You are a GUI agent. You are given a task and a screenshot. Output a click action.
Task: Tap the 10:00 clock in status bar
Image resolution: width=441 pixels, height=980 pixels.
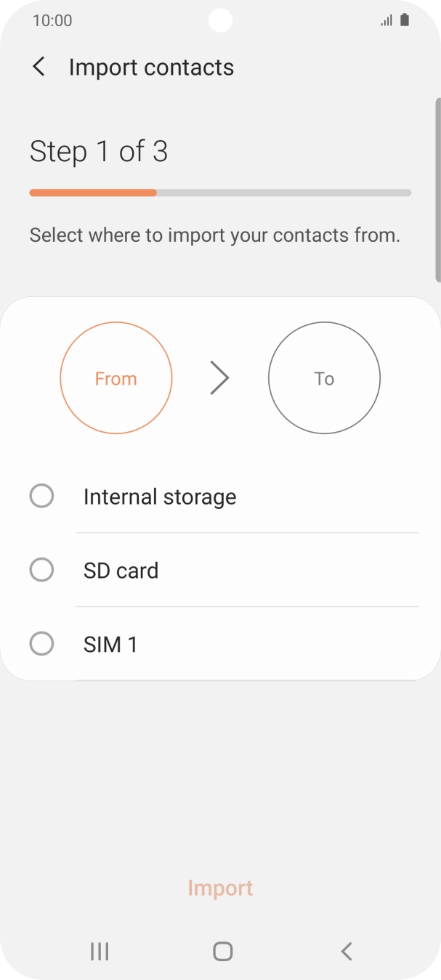pos(52,20)
